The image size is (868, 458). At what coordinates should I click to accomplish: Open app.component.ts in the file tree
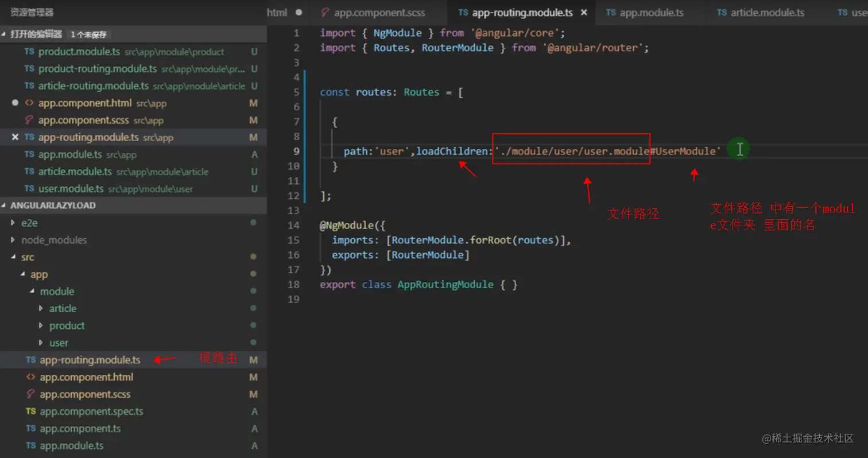(x=133, y=428)
